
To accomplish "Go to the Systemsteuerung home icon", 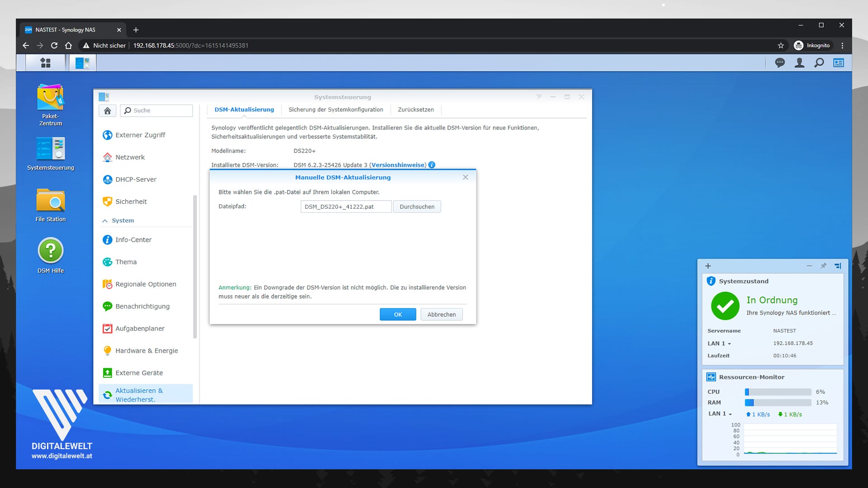I will click(108, 111).
